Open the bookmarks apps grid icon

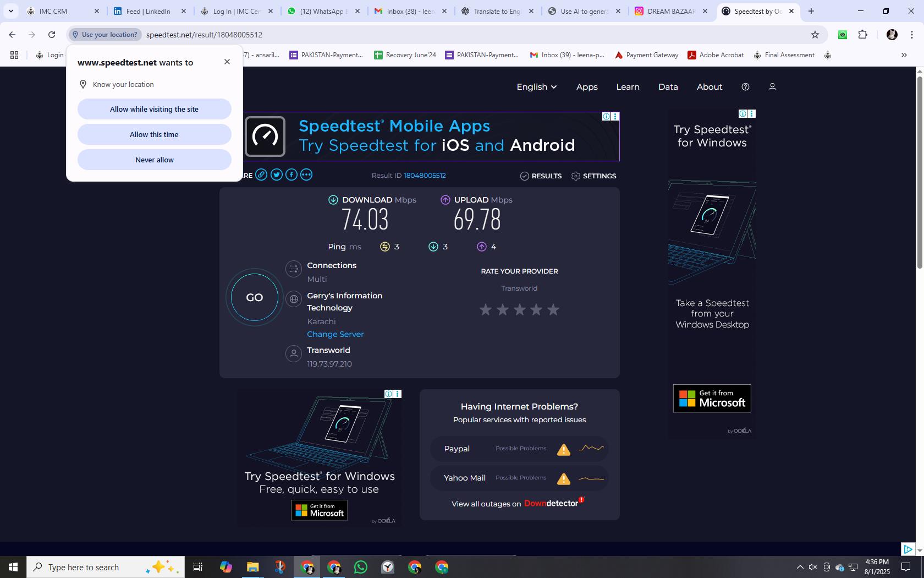(x=14, y=55)
